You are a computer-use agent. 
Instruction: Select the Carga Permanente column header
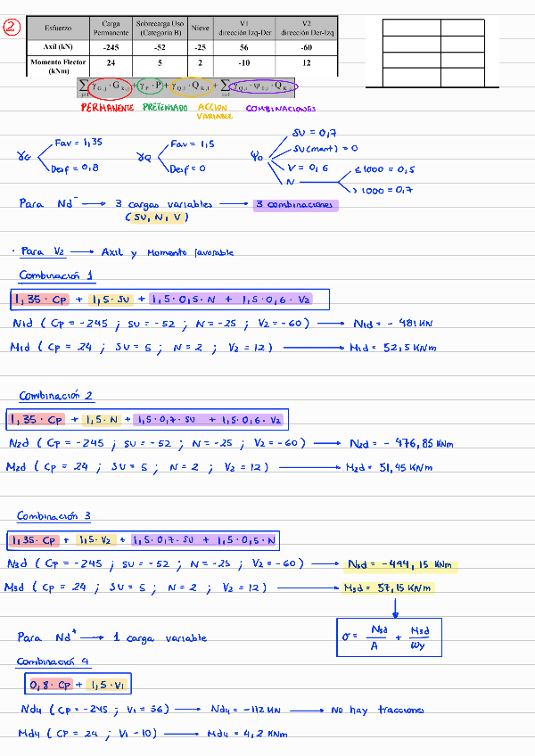(x=111, y=29)
